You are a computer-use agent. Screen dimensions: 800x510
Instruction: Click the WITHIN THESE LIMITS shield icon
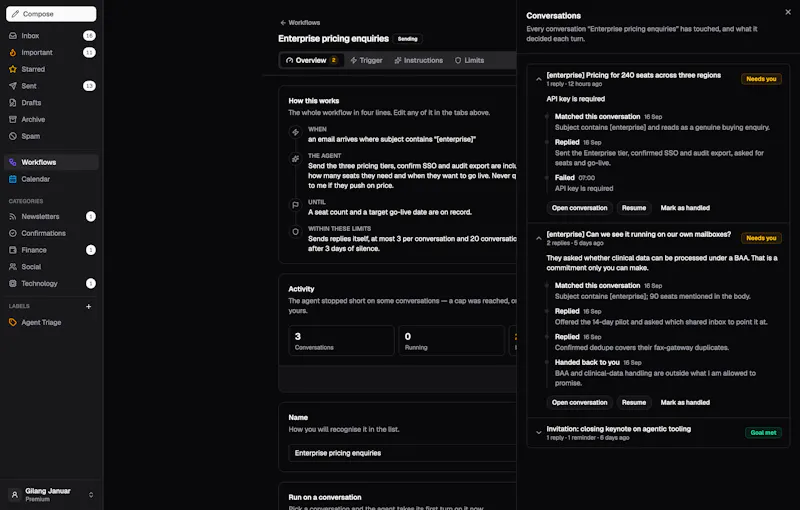pos(295,232)
